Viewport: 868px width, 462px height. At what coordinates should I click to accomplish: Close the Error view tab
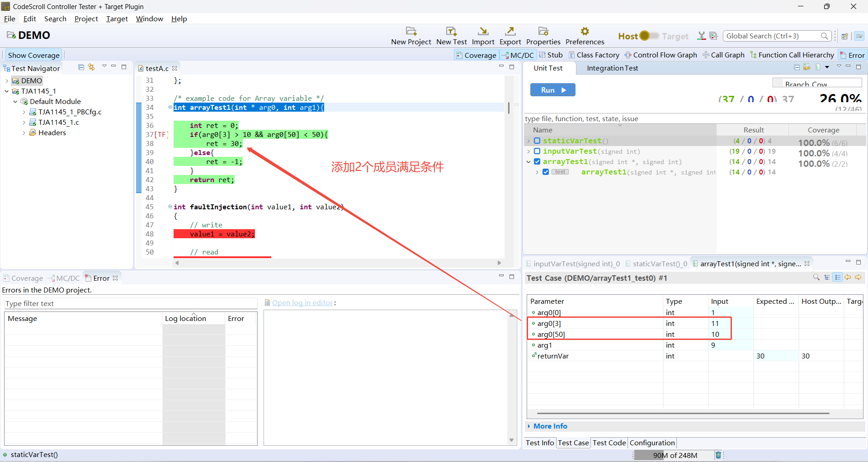click(115, 278)
